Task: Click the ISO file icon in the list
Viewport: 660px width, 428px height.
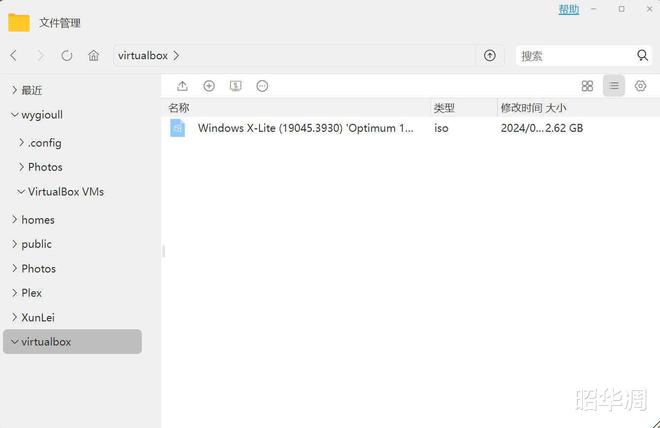Action: tap(178, 128)
